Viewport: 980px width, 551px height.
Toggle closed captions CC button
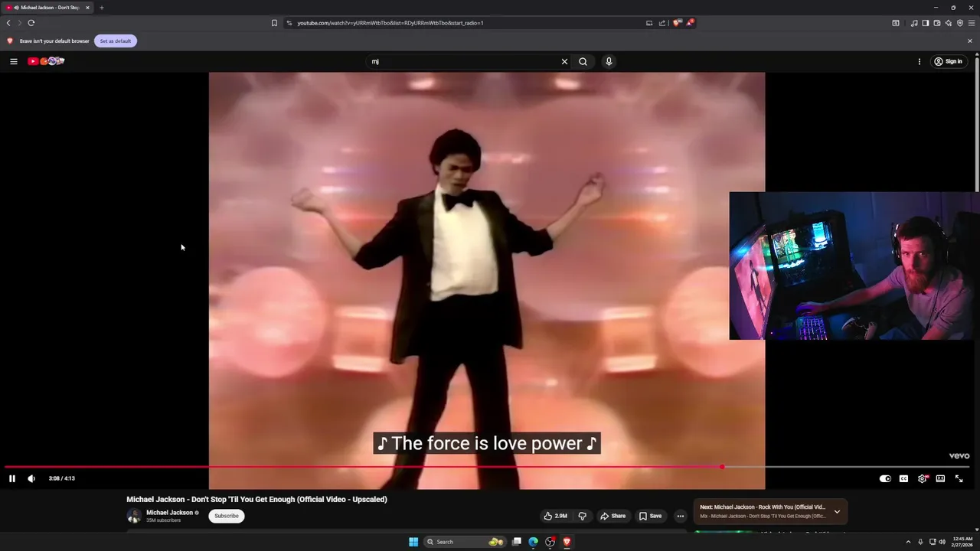pyautogui.click(x=903, y=478)
